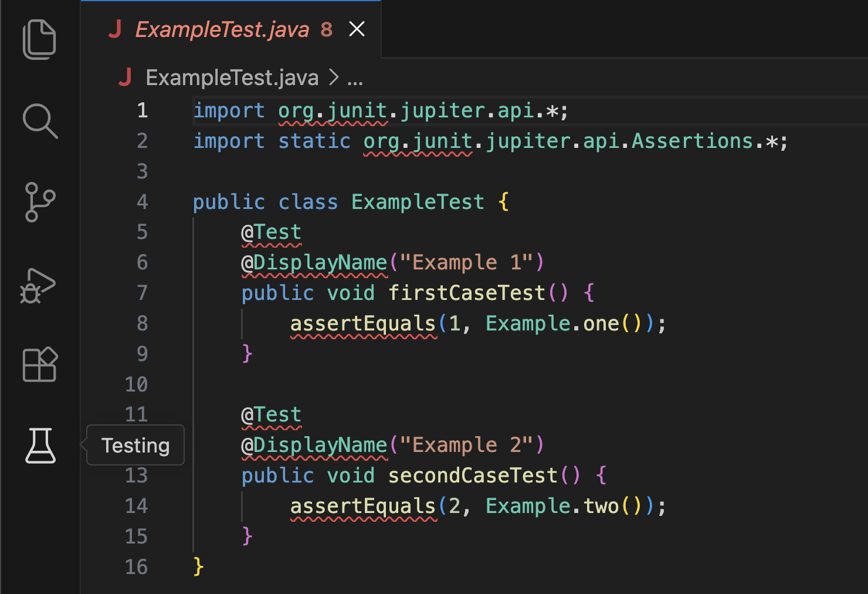The height and width of the screenshot is (594, 868).
Task: Open the Run and Debug view
Action: tap(38, 286)
